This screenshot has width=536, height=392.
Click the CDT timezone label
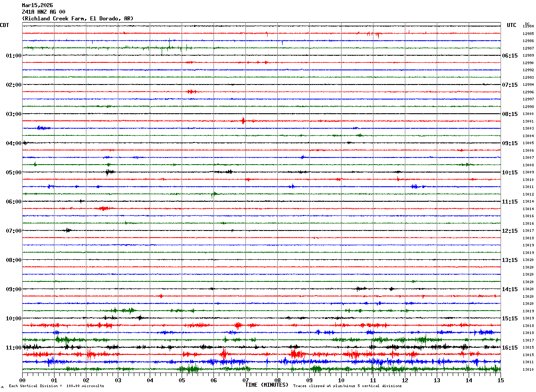(x=4, y=25)
